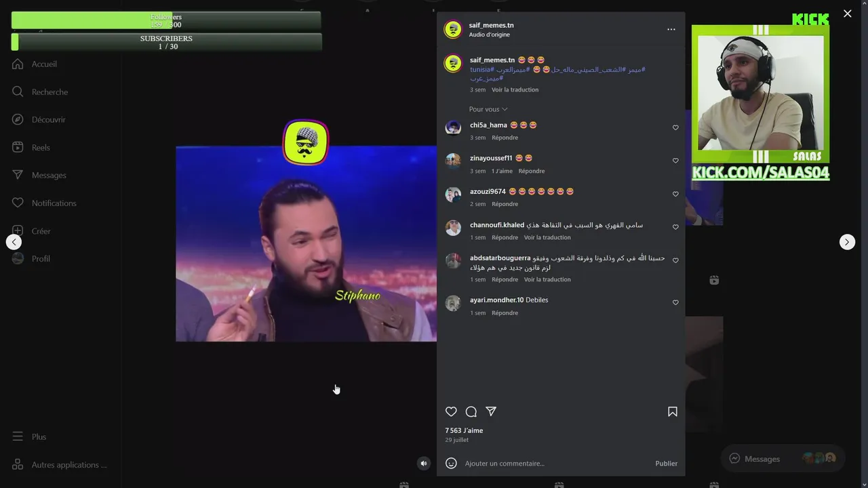
Task: Click the Ajouter un commentaire field
Action: 556,464
